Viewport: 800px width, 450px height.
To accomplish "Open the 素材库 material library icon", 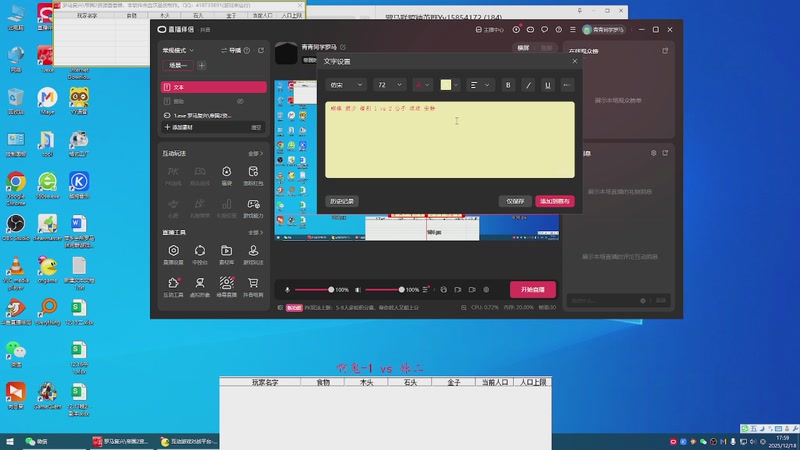I will click(227, 255).
